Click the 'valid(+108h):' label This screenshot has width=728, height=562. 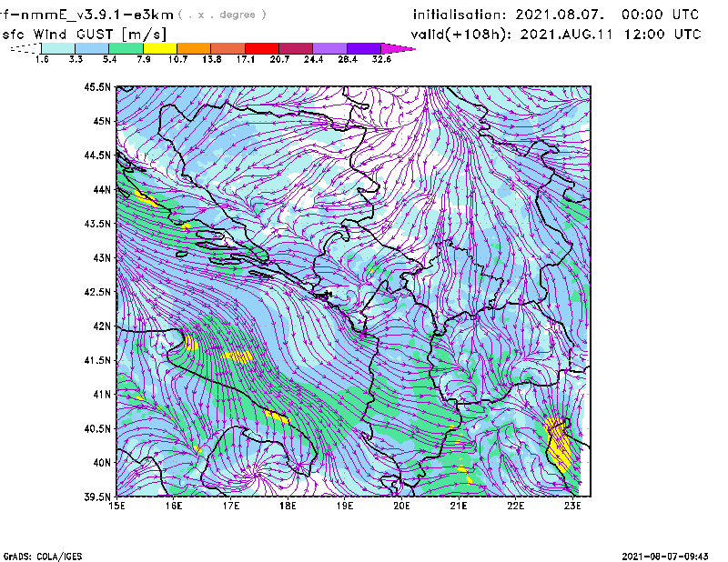461,35
